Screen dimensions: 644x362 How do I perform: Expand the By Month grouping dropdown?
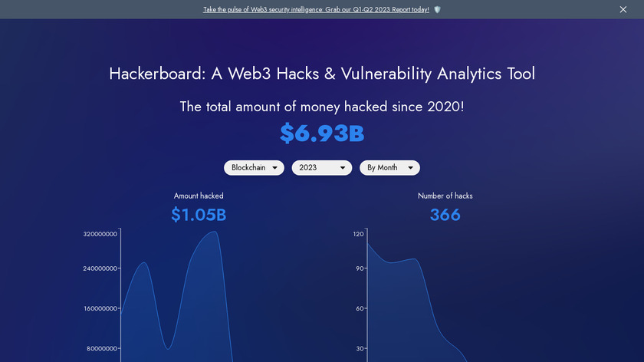389,167
